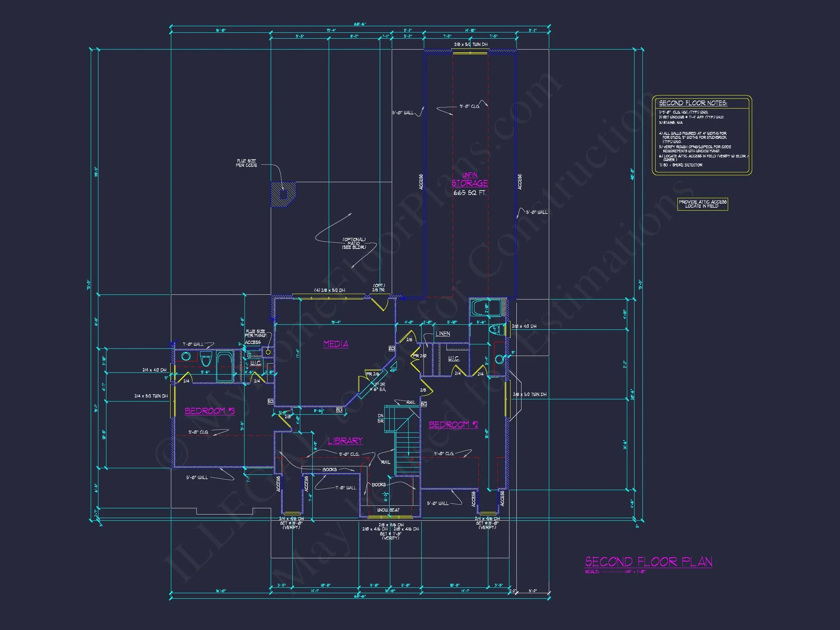The height and width of the screenshot is (630, 840).
Task: Click the BEDROOM #3 label
Action: (210, 411)
